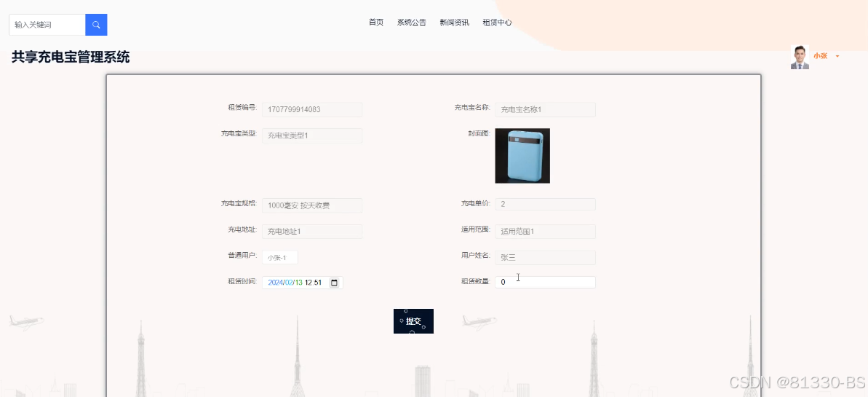Expand the 小张 account dropdown arrow

click(x=837, y=57)
